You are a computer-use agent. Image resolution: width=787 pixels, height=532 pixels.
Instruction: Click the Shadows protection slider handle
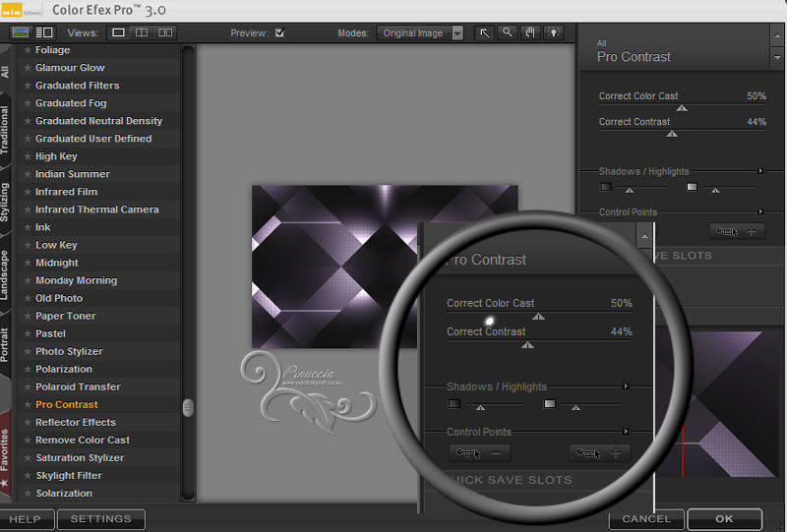point(630,190)
